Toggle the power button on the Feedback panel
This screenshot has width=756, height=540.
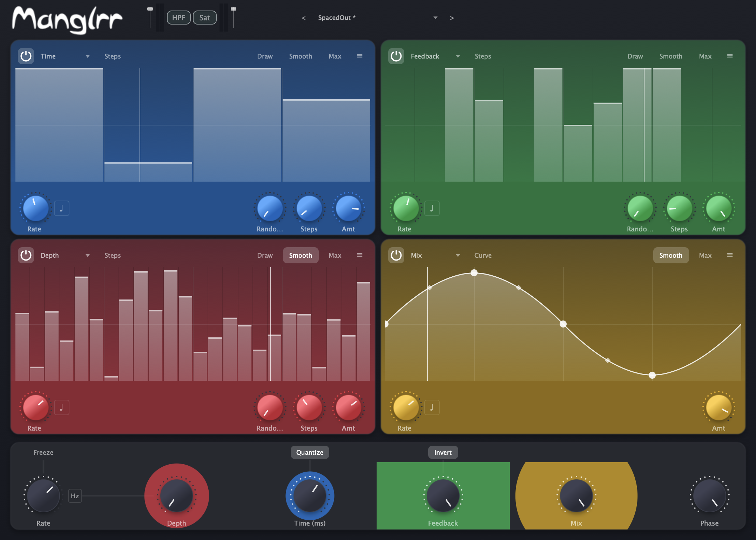(x=396, y=56)
